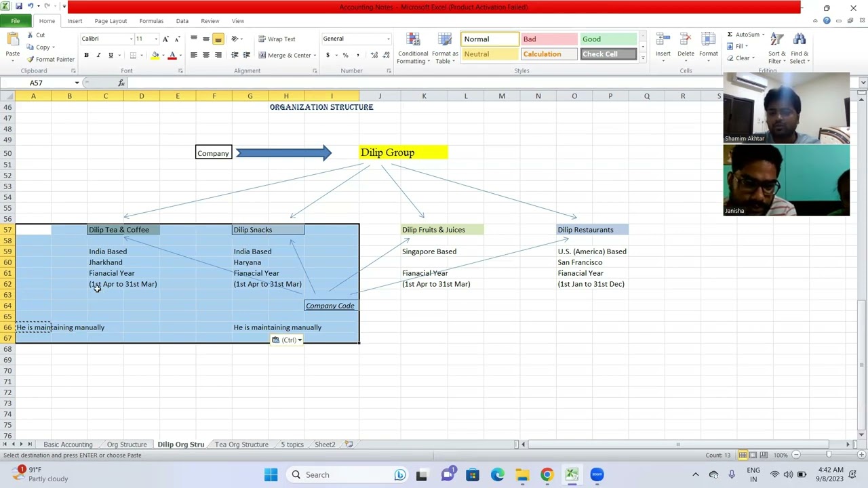Apply the Check Cell style

(608, 54)
